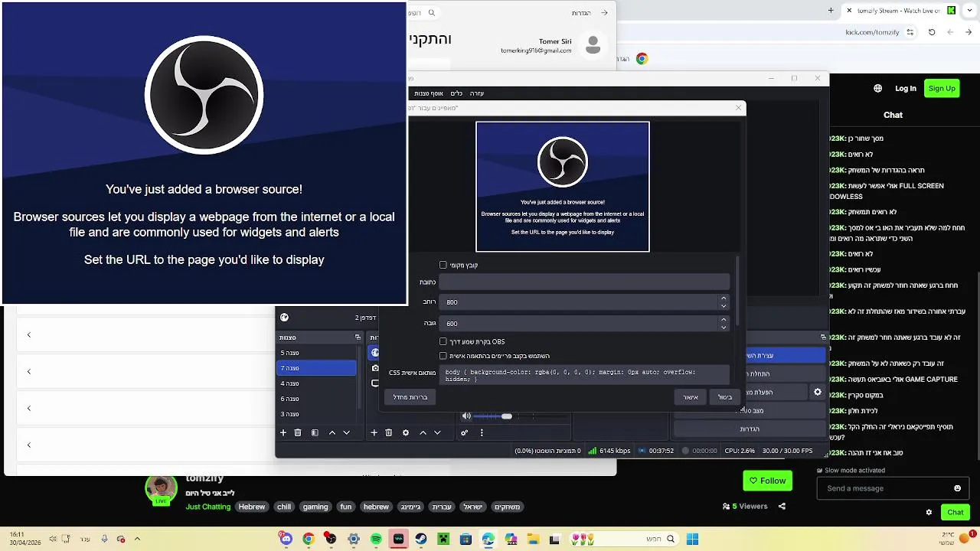Screen dimensions: 980x551
Task: Select scene 4 in scenes list
Action: coord(317,383)
